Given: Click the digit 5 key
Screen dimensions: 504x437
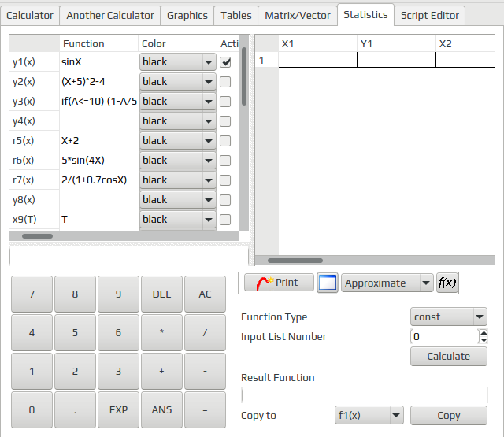Looking at the screenshot, I should click(x=75, y=332).
